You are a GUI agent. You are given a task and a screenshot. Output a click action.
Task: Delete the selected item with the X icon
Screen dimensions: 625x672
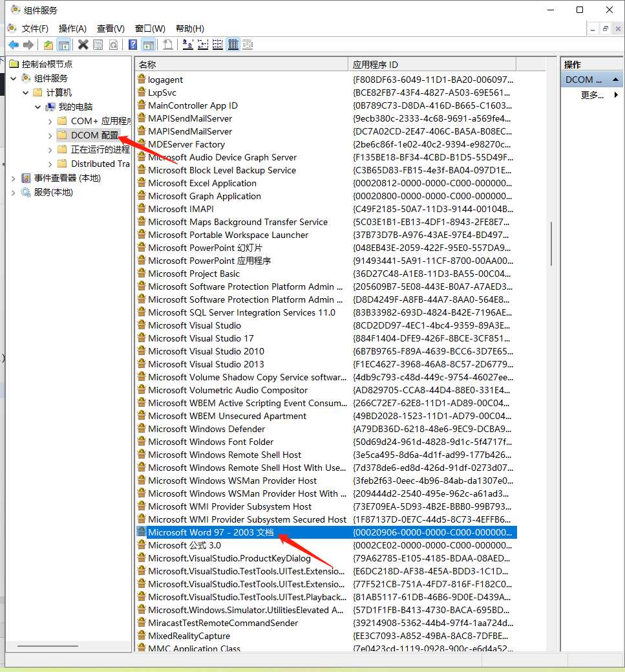[x=83, y=45]
